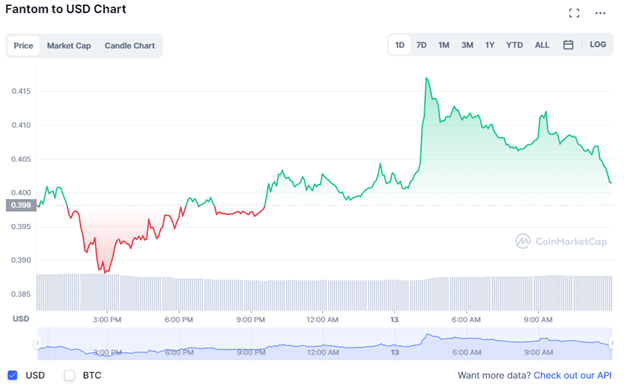Switch to the Market Cap tab
The image size is (624, 389).
tap(69, 46)
